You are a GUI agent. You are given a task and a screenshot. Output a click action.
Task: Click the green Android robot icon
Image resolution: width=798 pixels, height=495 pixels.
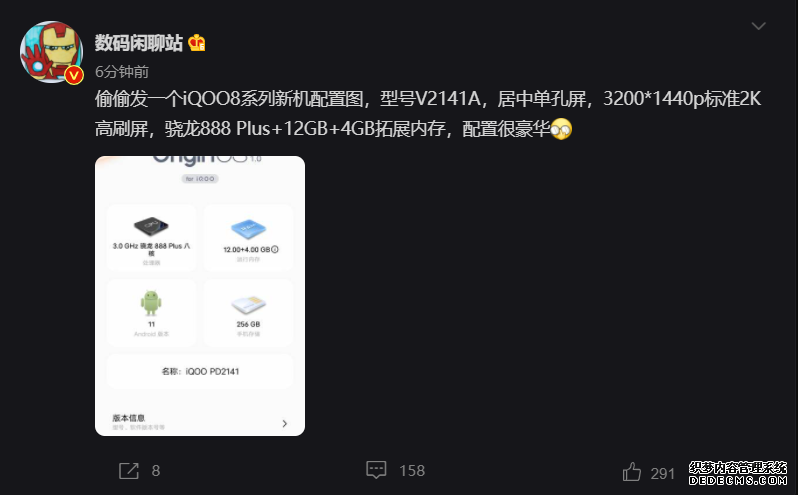point(151,303)
